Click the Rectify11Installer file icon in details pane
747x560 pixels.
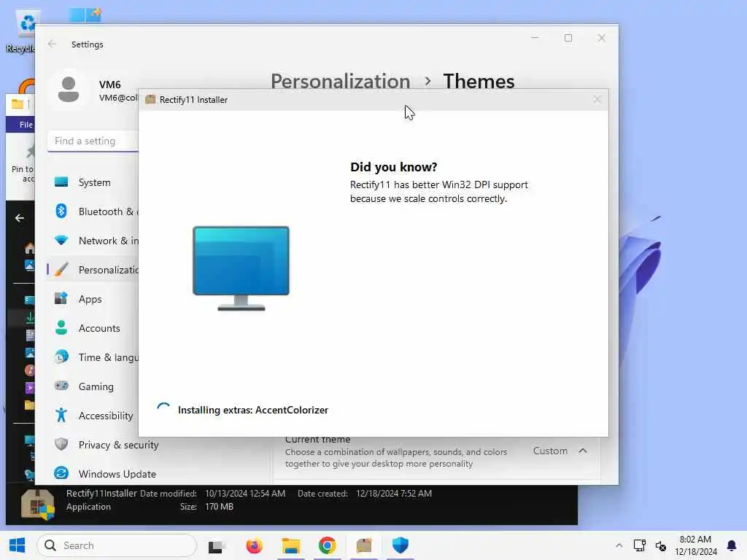38,504
